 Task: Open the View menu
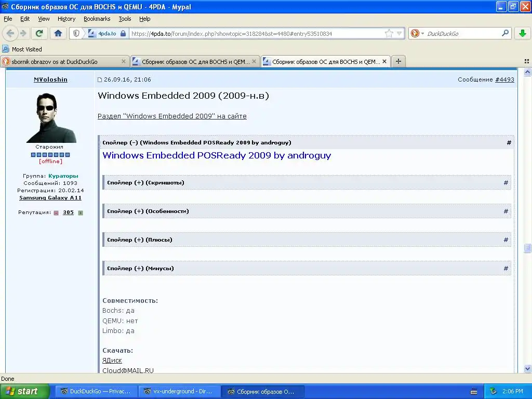(x=44, y=19)
